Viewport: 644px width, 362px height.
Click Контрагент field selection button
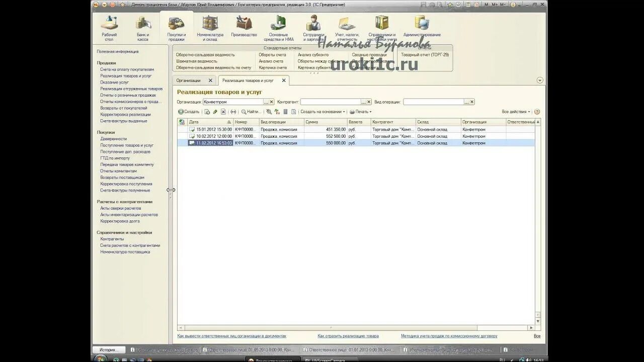click(363, 102)
